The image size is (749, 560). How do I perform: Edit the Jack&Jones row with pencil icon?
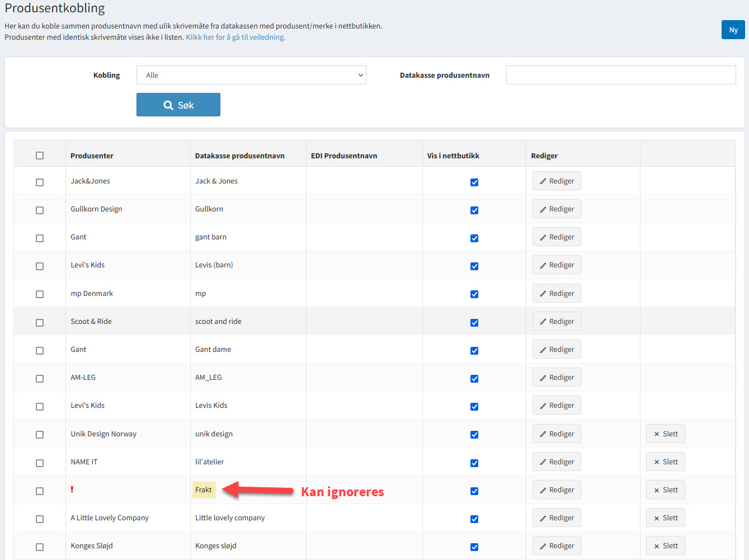coord(557,181)
